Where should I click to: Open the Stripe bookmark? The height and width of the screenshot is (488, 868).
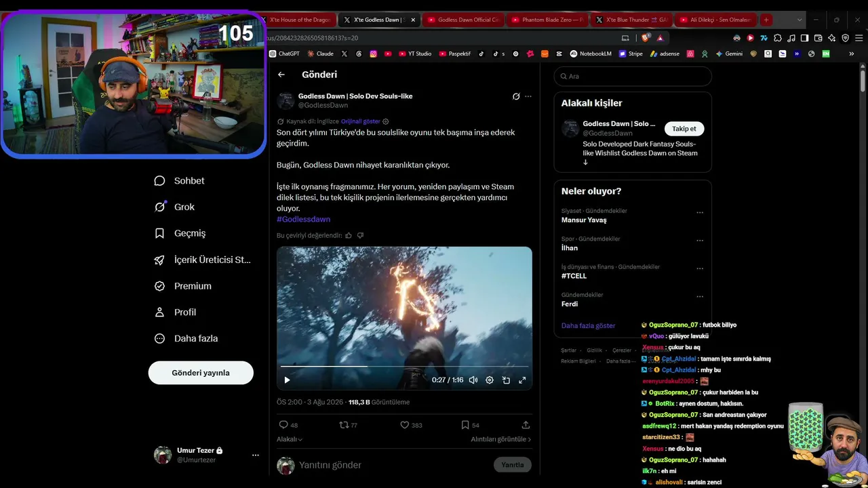tap(631, 54)
